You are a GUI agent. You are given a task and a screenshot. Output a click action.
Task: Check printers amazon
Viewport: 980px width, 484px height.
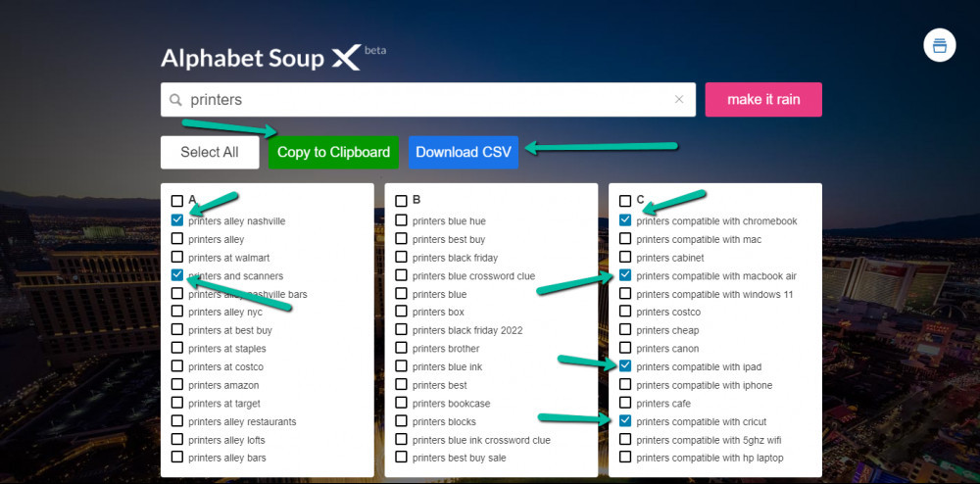(x=176, y=384)
